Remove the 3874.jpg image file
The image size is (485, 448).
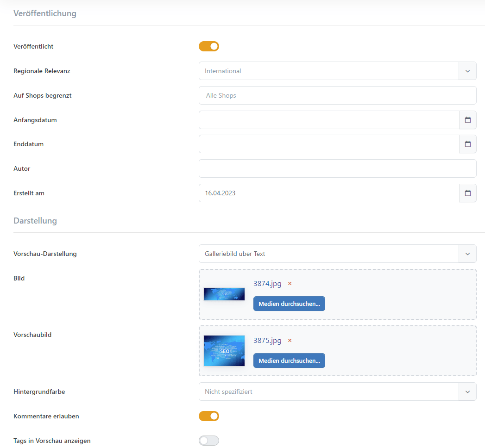click(x=290, y=284)
